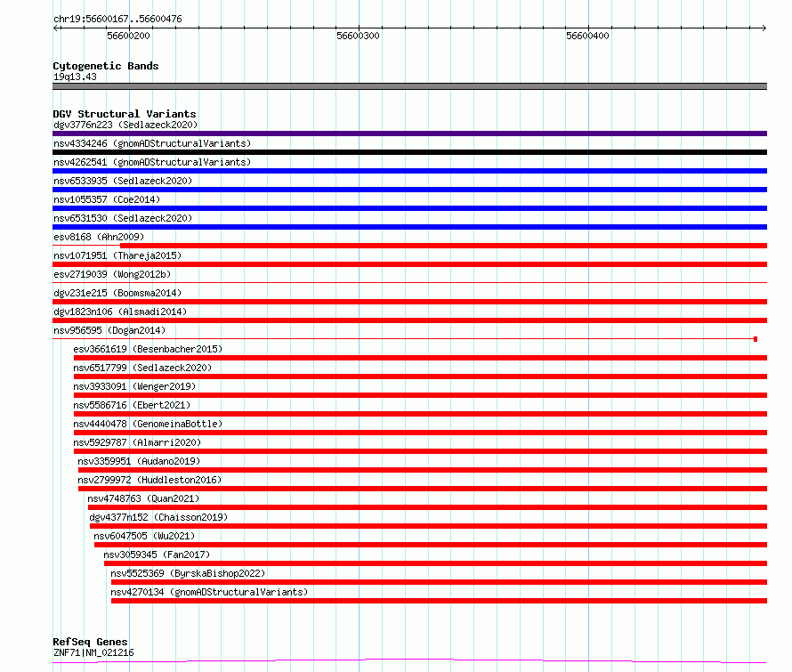Click the gray 19q13.43 cytogenetic band bar
Screen dimensions: 792x672
tap(409, 86)
